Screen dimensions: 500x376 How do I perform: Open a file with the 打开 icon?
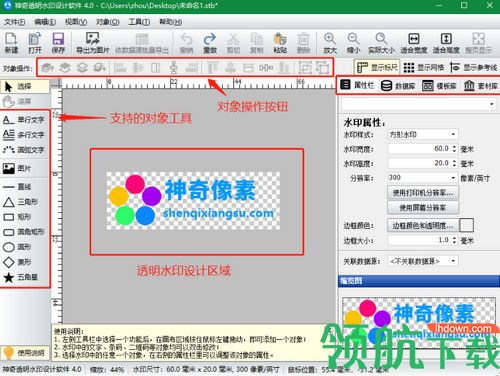coord(35,43)
